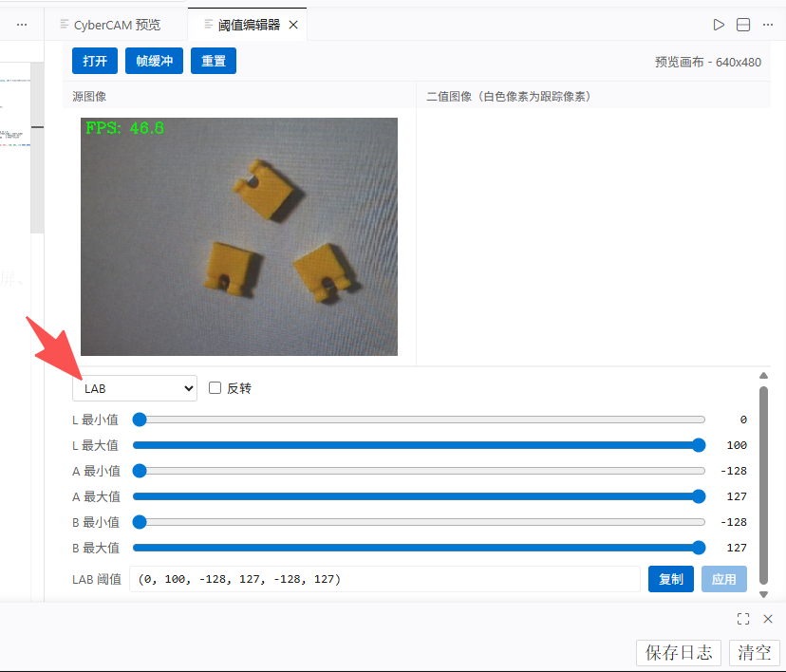
Task: Click the scroll up arrow of the settings panel
Action: 763,375
